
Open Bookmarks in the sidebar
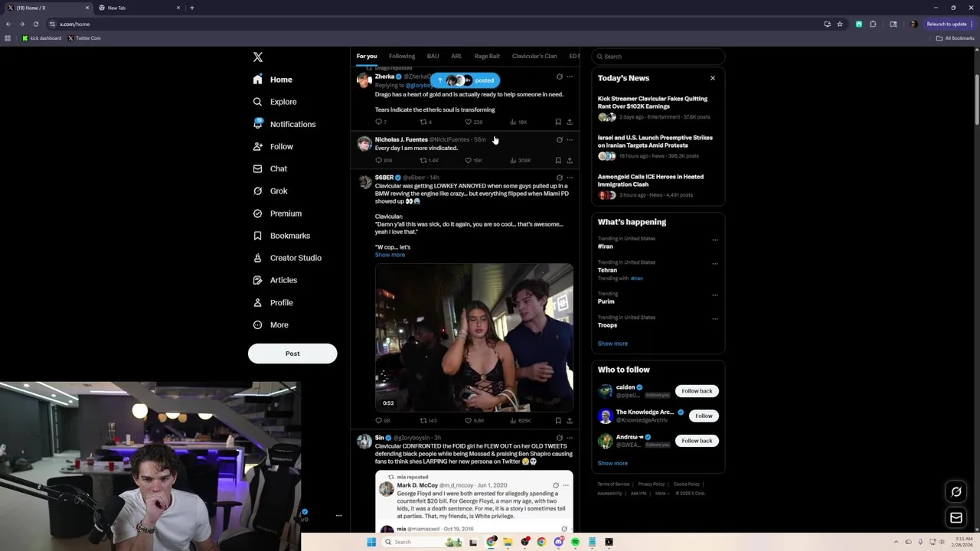tap(282, 236)
